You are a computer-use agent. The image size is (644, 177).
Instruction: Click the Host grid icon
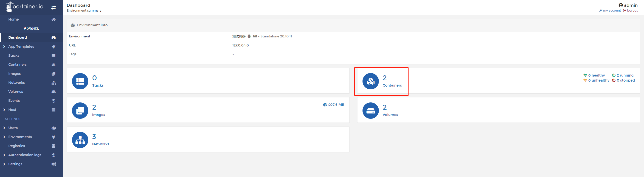(x=54, y=110)
